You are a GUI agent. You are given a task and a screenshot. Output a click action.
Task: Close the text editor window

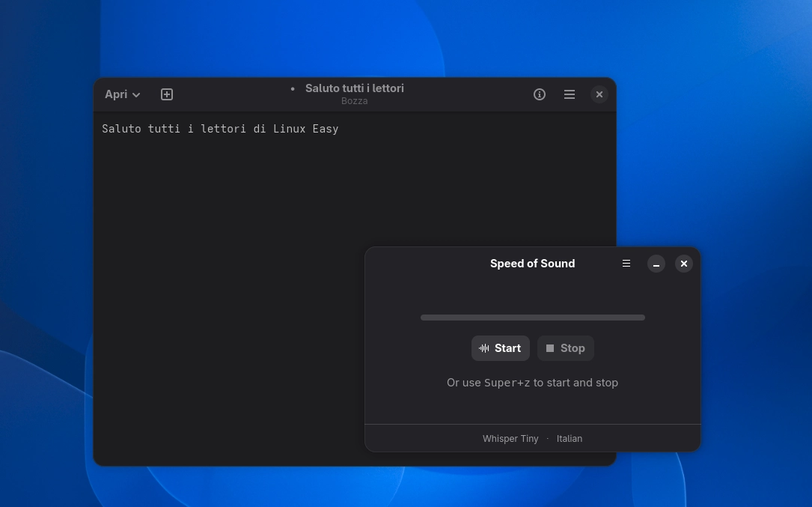pos(599,94)
